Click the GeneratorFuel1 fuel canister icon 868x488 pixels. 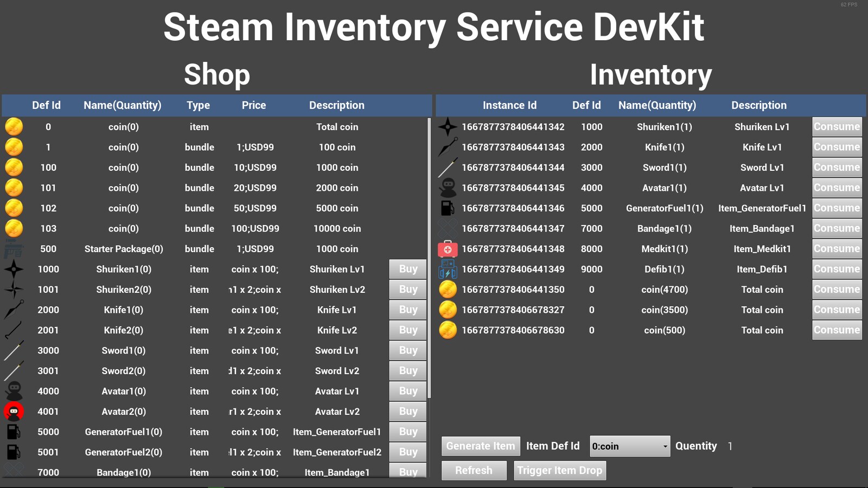coord(14,432)
